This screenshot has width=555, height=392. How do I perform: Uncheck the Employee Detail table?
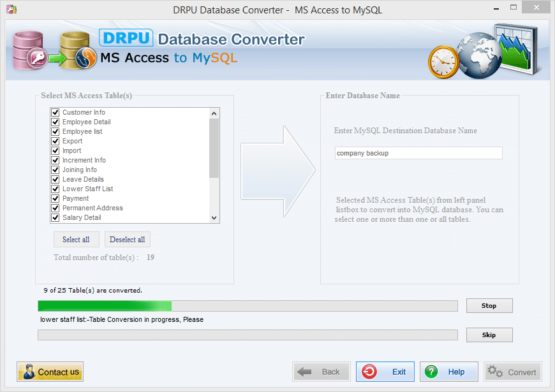(56, 122)
